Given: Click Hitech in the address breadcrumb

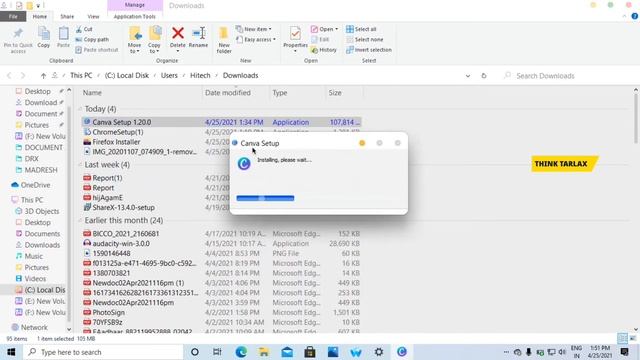Looking at the screenshot, I should (x=200, y=76).
